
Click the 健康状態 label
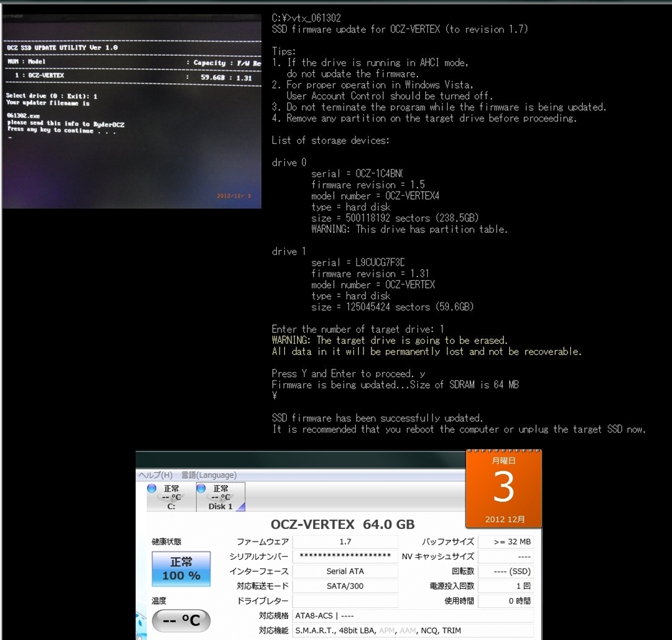[167, 542]
